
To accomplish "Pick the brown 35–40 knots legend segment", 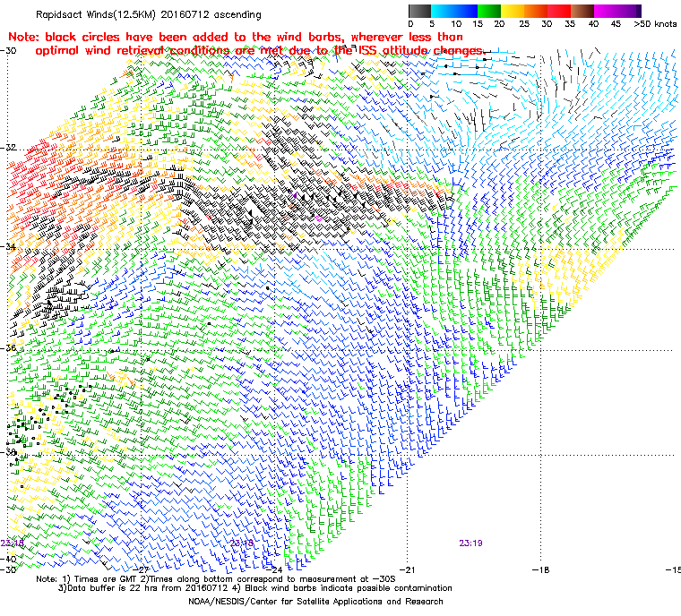I will pos(582,11).
